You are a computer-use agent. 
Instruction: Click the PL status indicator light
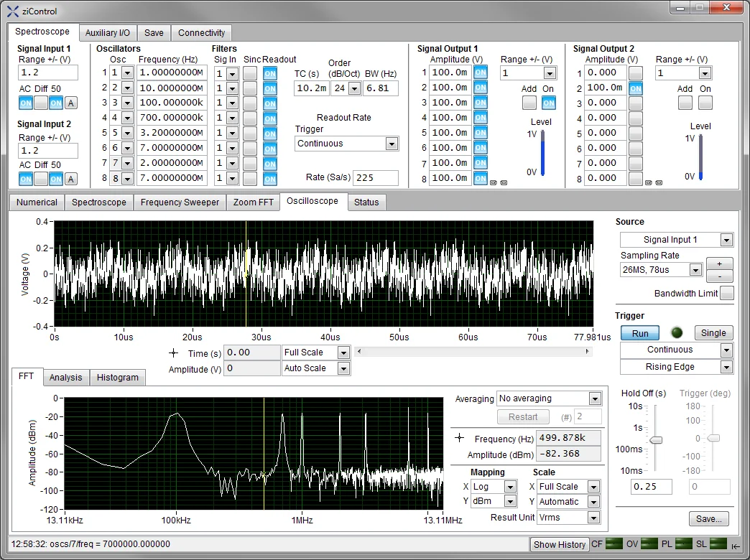pyautogui.click(x=683, y=543)
